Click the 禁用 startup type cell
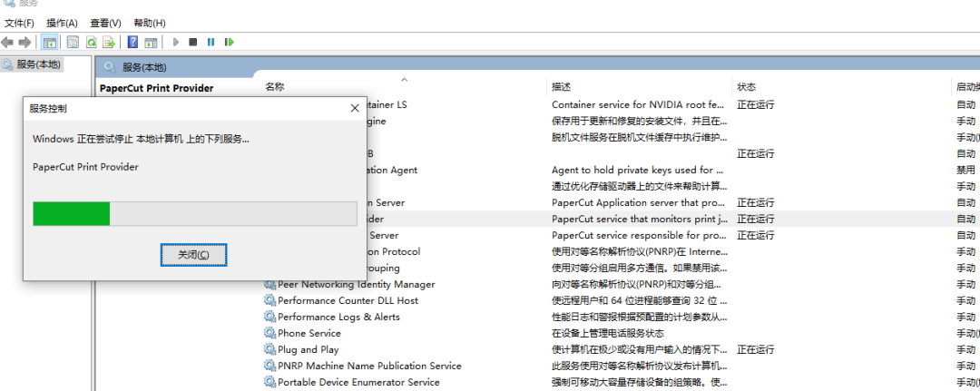This screenshot has width=980, height=391. pyautogui.click(x=965, y=170)
